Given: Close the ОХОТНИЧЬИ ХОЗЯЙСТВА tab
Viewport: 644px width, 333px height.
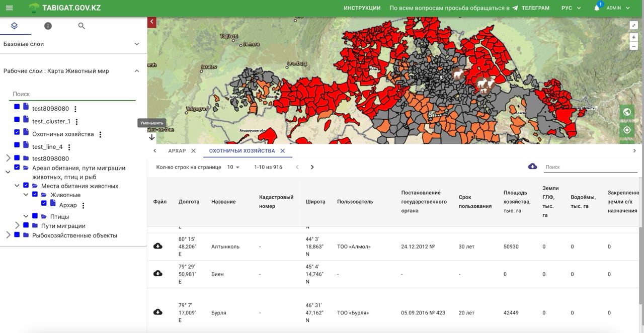Looking at the screenshot, I should (x=283, y=151).
